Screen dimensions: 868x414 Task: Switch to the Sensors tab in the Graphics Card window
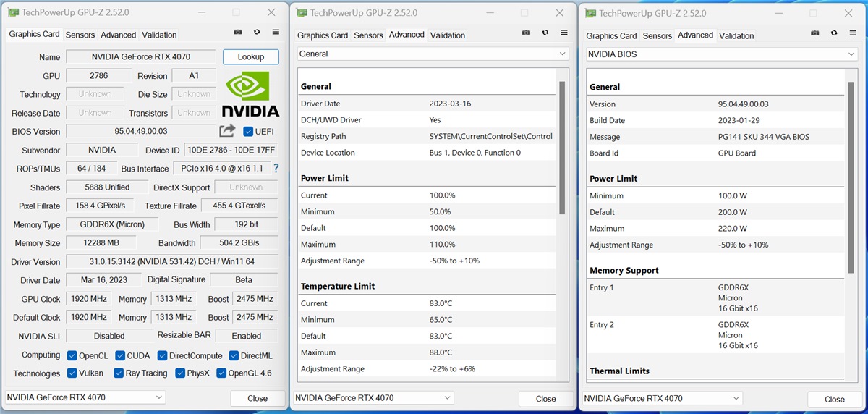(x=80, y=35)
